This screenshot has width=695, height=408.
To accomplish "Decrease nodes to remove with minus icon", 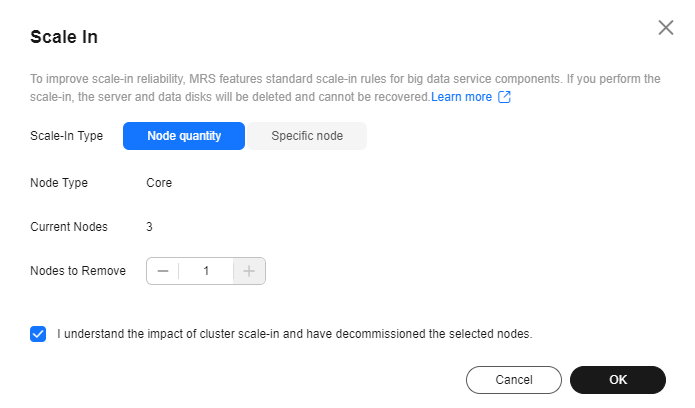I will coord(163,271).
